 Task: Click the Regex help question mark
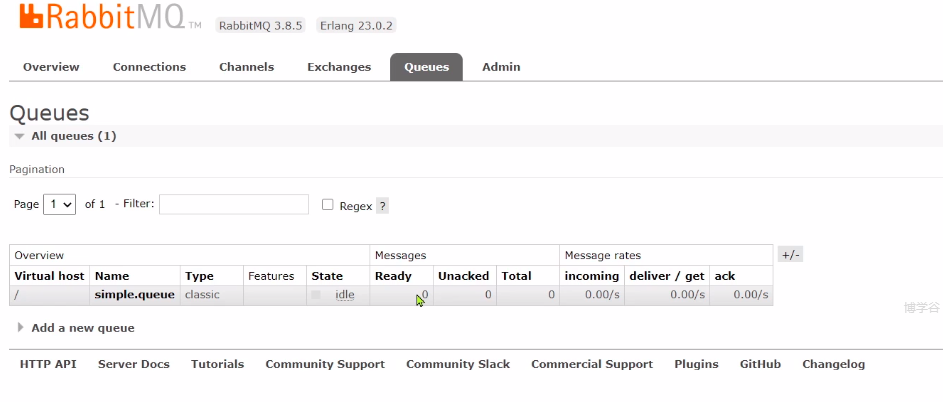coord(382,206)
